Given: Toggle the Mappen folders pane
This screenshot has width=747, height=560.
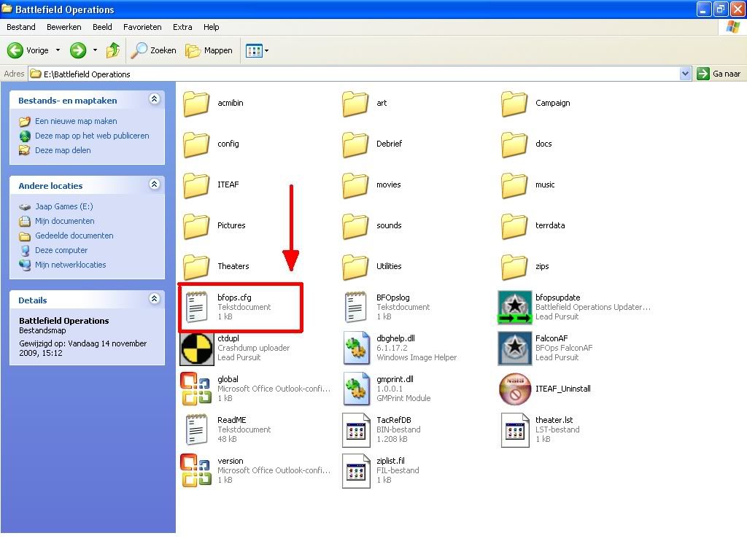Looking at the screenshot, I should tap(209, 50).
